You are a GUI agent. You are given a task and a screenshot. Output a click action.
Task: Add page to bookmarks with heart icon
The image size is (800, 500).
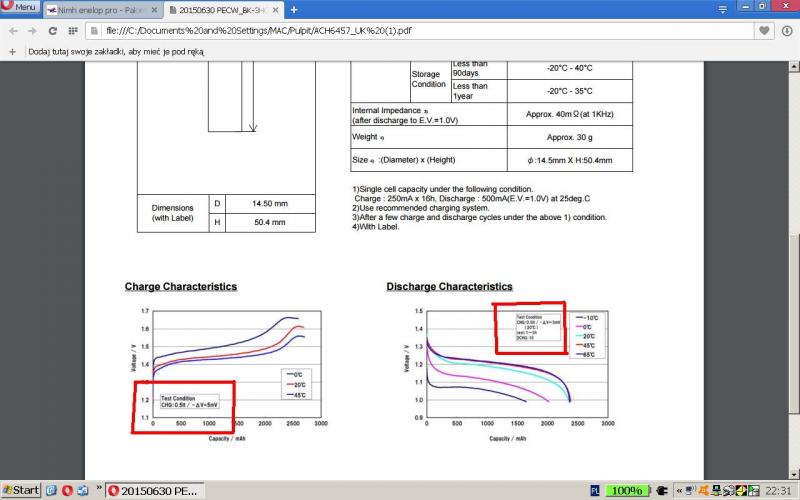763,31
